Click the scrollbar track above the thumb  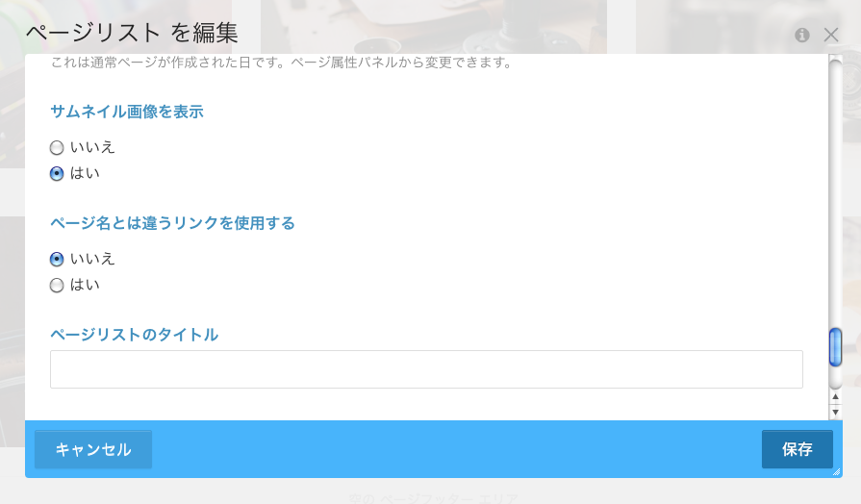835,192
